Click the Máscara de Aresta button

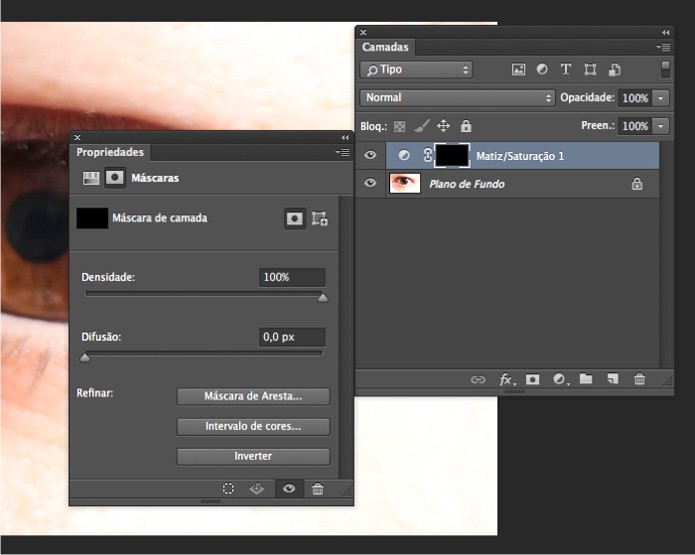coord(253,397)
